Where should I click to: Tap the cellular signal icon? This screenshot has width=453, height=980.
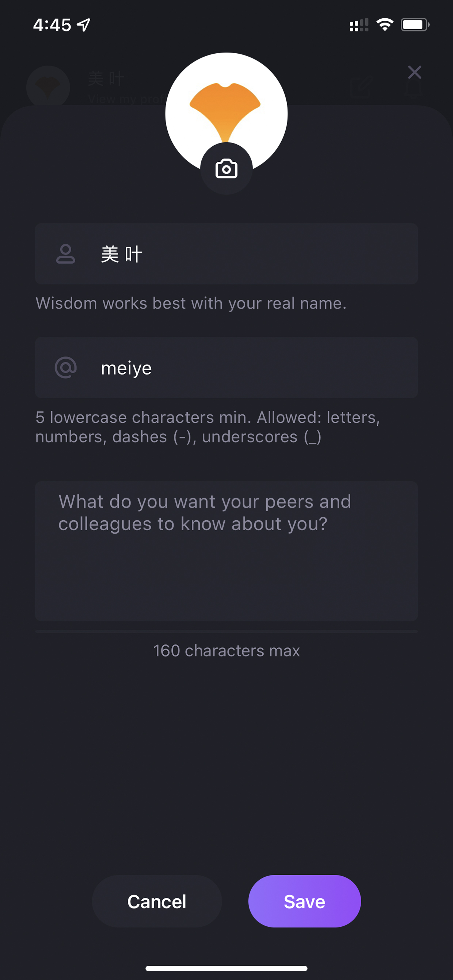tap(359, 25)
